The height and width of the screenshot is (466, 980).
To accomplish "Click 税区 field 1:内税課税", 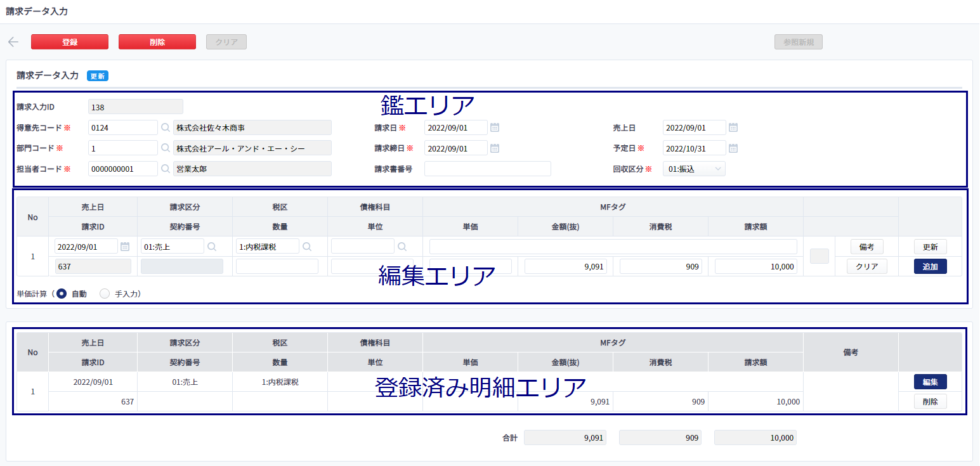I will pyautogui.click(x=268, y=247).
